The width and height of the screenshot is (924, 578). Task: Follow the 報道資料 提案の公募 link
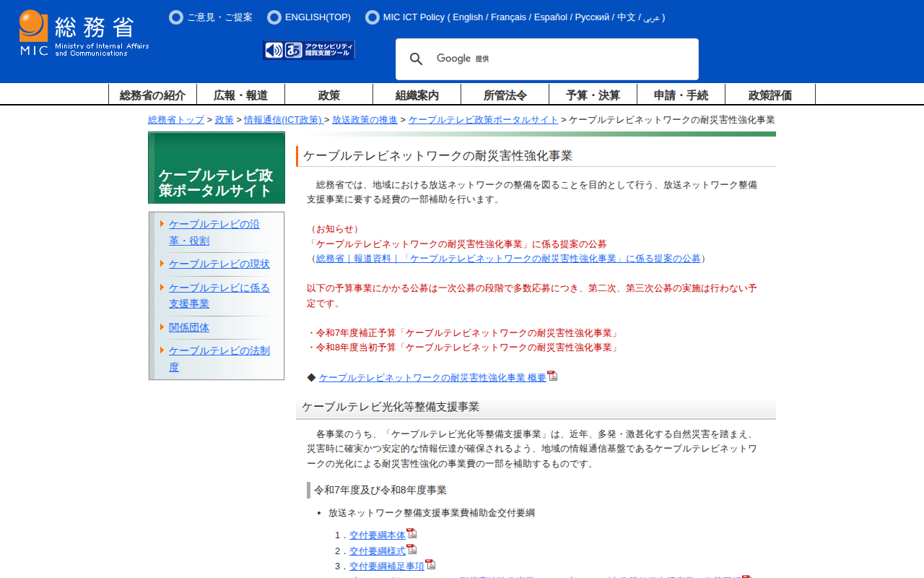pos(508,259)
